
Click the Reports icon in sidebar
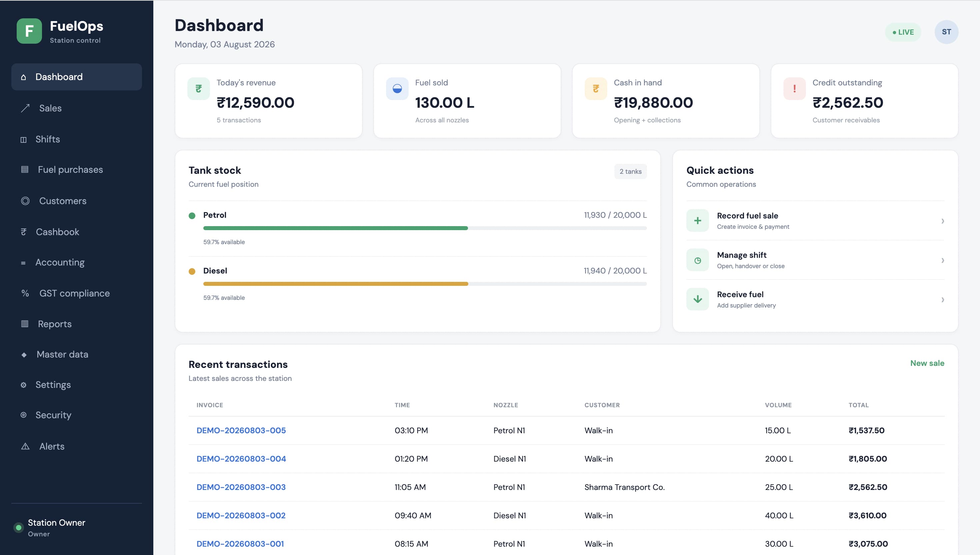point(25,324)
